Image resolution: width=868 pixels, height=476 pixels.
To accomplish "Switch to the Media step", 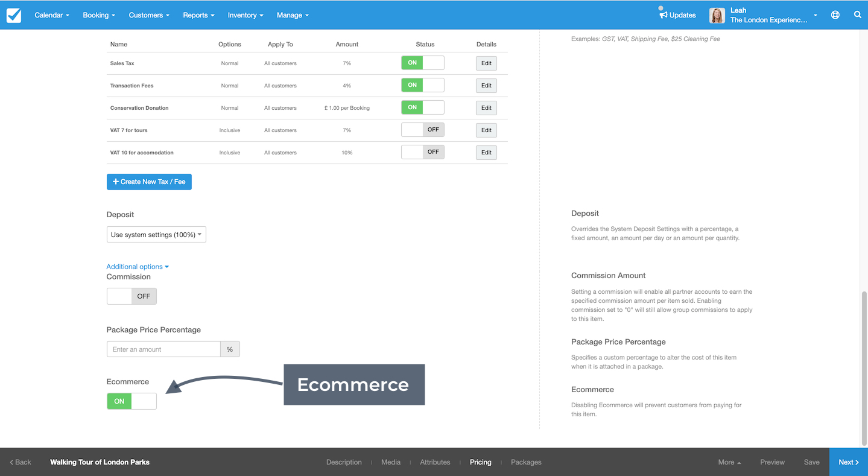I will click(391, 462).
